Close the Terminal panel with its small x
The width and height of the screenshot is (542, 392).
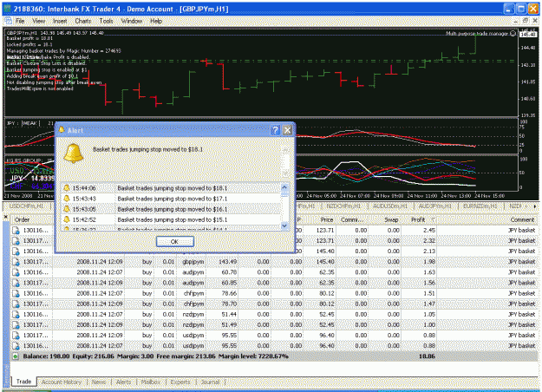click(5, 217)
